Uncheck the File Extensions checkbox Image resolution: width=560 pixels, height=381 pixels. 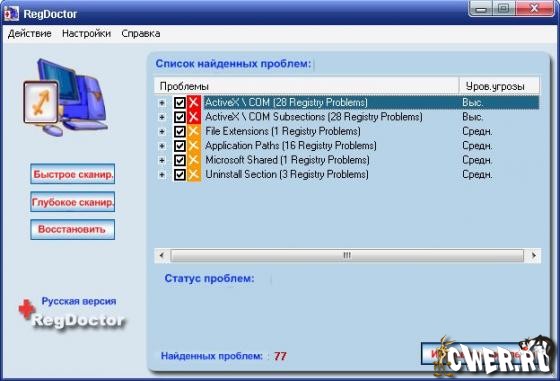click(x=180, y=131)
